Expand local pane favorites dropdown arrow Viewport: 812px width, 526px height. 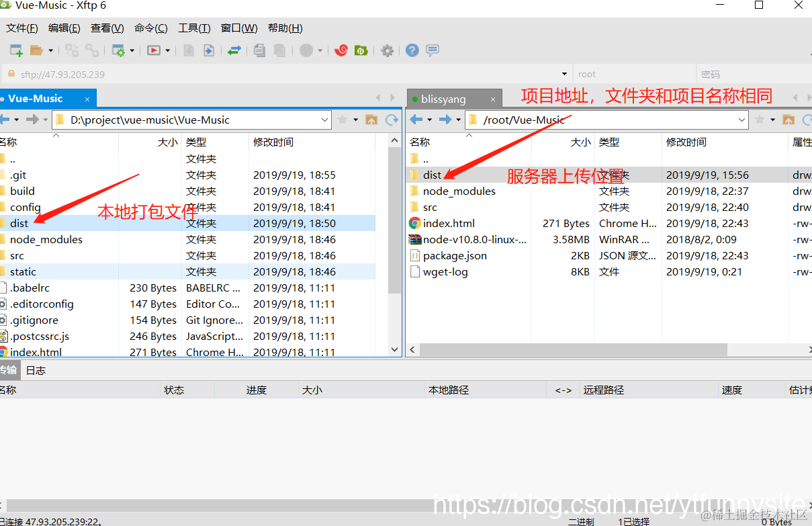pos(355,120)
